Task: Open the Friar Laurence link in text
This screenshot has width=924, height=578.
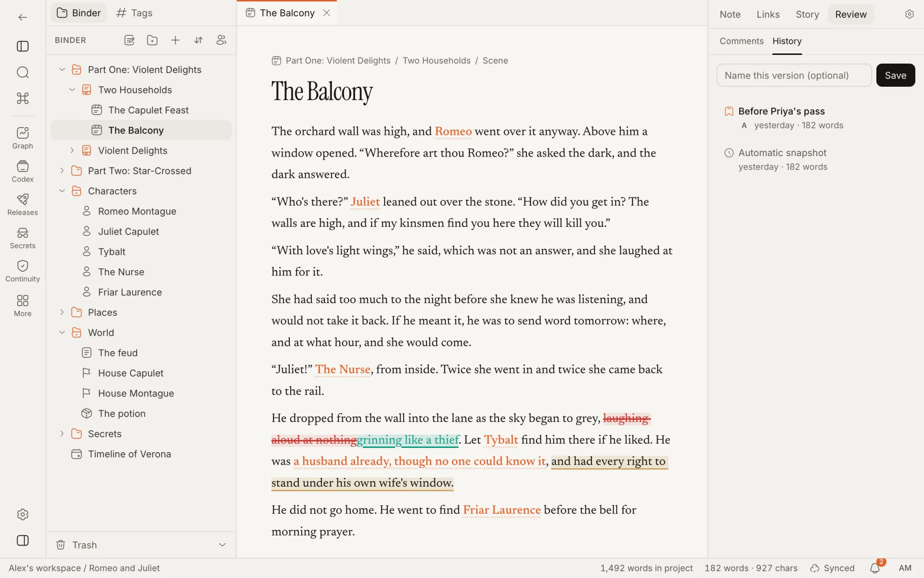Action: [502, 510]
